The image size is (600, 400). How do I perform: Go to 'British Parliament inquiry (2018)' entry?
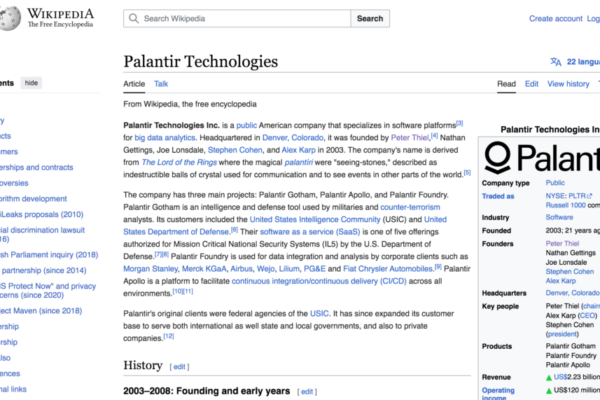click(49, 255)
